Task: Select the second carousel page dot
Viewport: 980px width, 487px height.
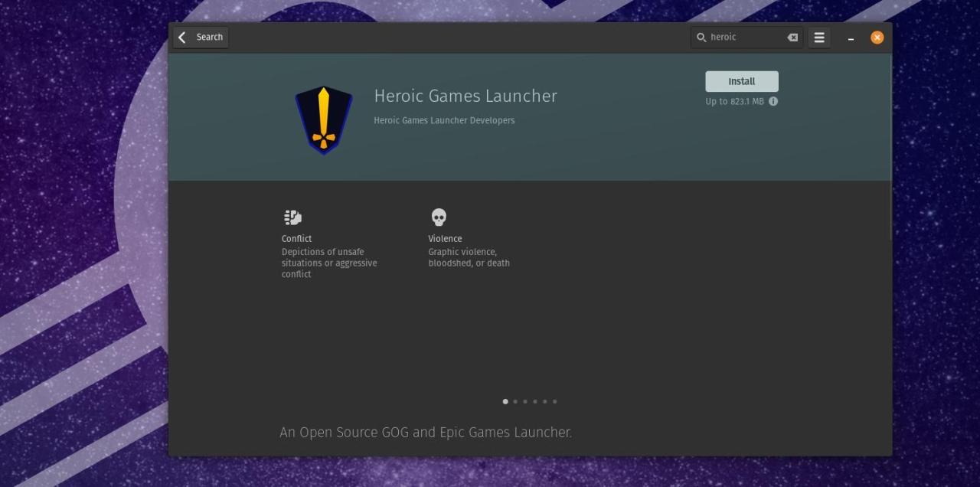Action: (x=515, y=401)
